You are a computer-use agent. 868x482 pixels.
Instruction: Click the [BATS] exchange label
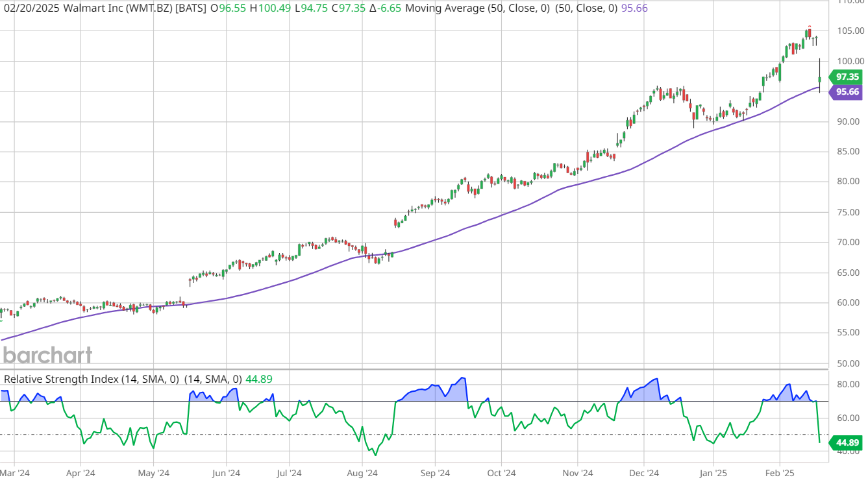click(192, 8)
